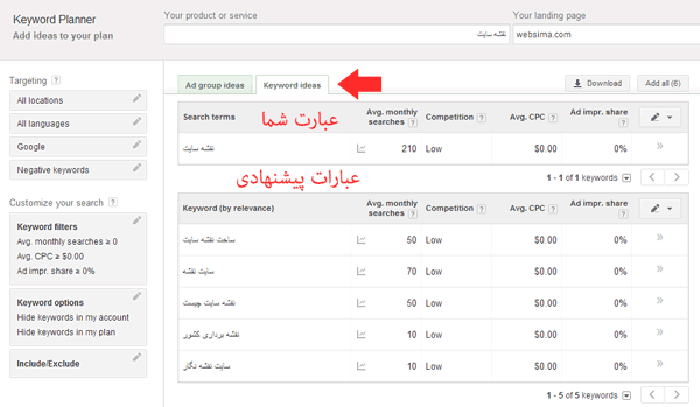Viewport: 700px width, 407px height.
Task: Edit Keyword options pencil icon
Action: coord(137,296)
